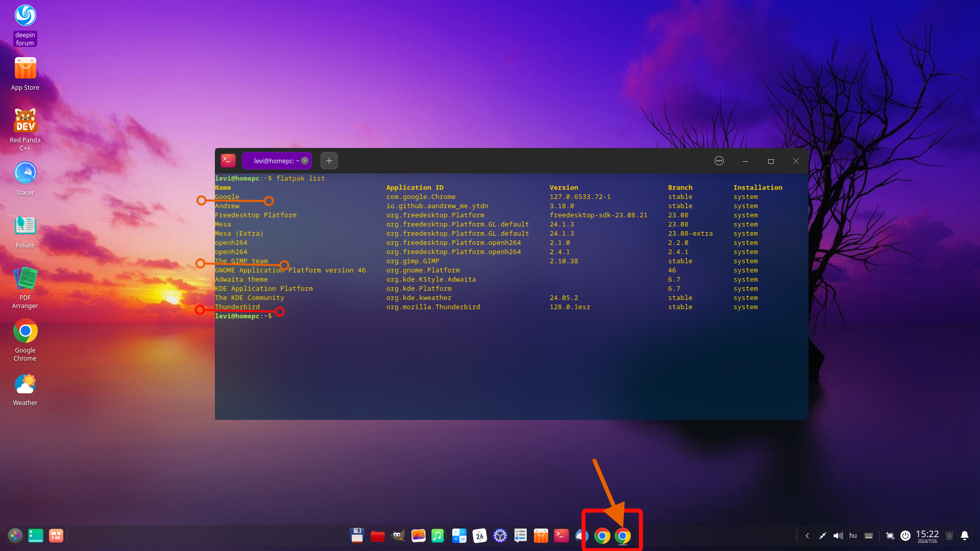This screenshot has width=980, height=551.
Task: Select the 'levi@homepc: ~' terminal tab
Action: coord(276,161)
